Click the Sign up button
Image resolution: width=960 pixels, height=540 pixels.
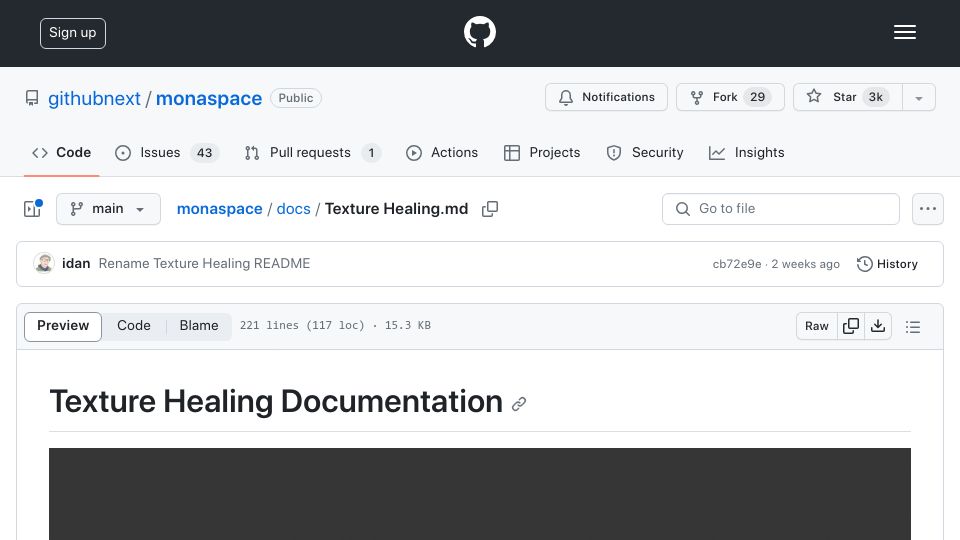pos(73,33)
